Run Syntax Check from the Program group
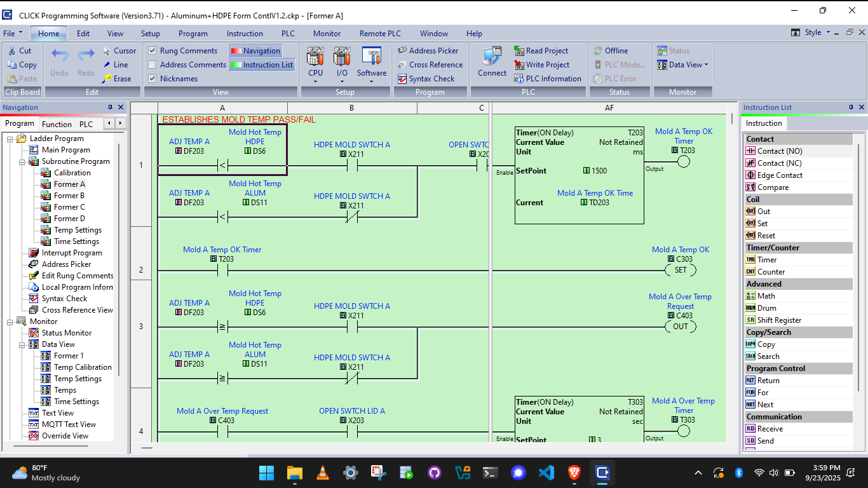The width and height of the screenshot is (868, 488). [430, 78]
